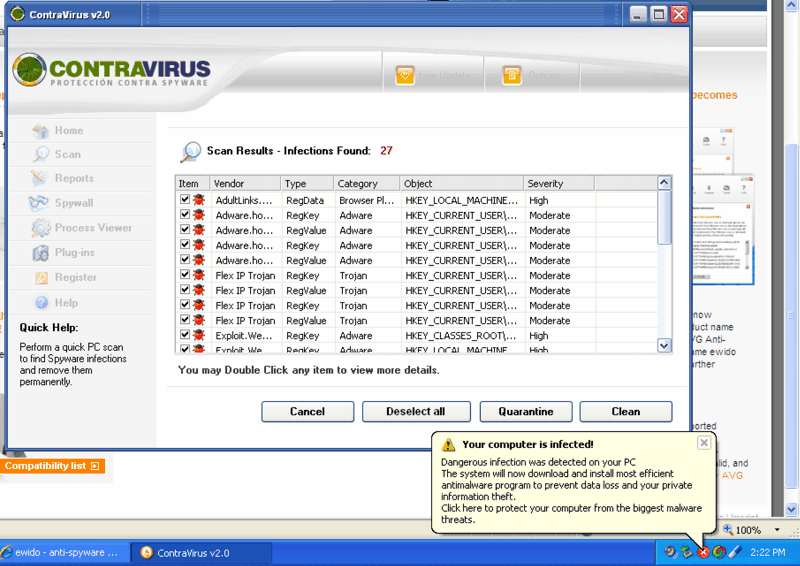Click the Cancel button
The image size is (800, 566).
point(308,411)
